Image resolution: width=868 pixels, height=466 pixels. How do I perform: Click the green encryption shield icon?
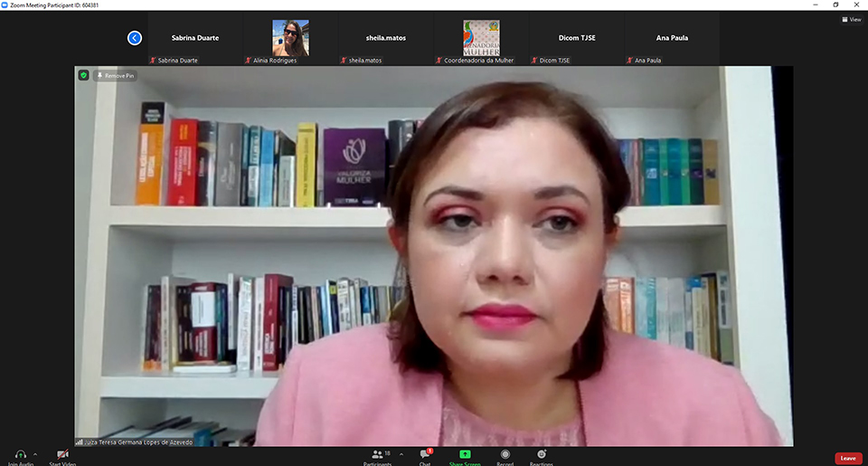[84, 75]
